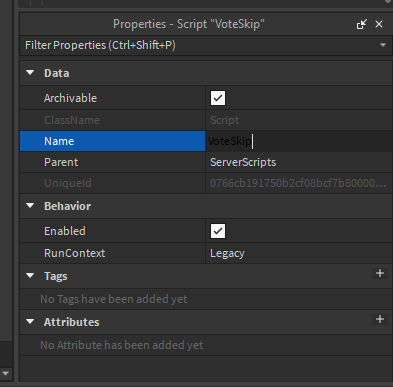
Task: Add a new attribute with plus icon
Action: pos(380,319)
